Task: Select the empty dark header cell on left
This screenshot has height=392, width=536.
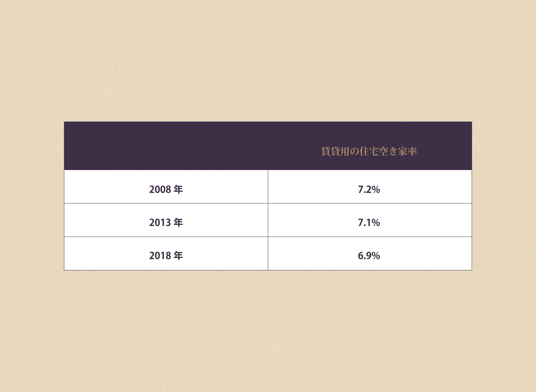Action: coord(166,146)
